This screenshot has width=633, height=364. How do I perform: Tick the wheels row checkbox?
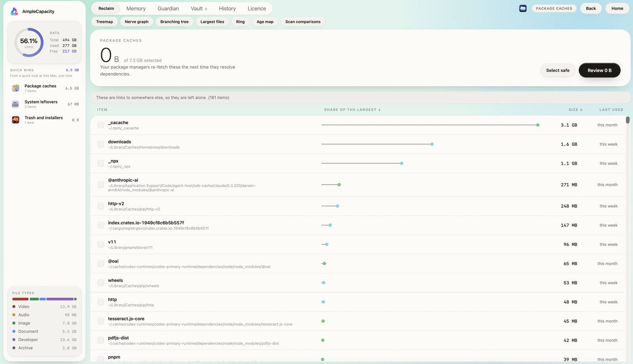(101, 283)
